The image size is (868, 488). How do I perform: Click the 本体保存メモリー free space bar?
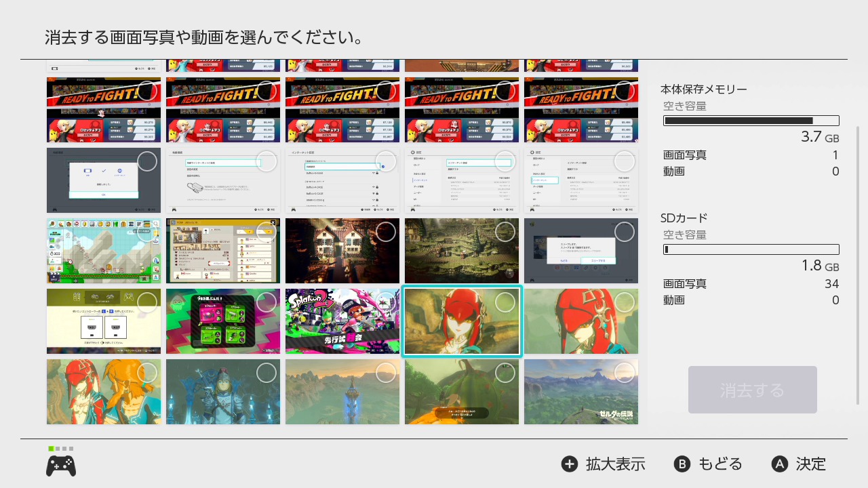751,121
